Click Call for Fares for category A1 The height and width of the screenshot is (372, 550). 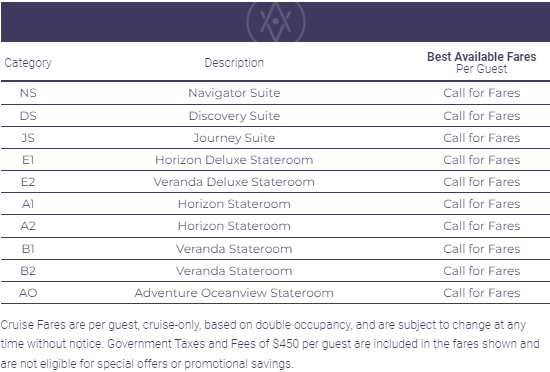[481, 204]
